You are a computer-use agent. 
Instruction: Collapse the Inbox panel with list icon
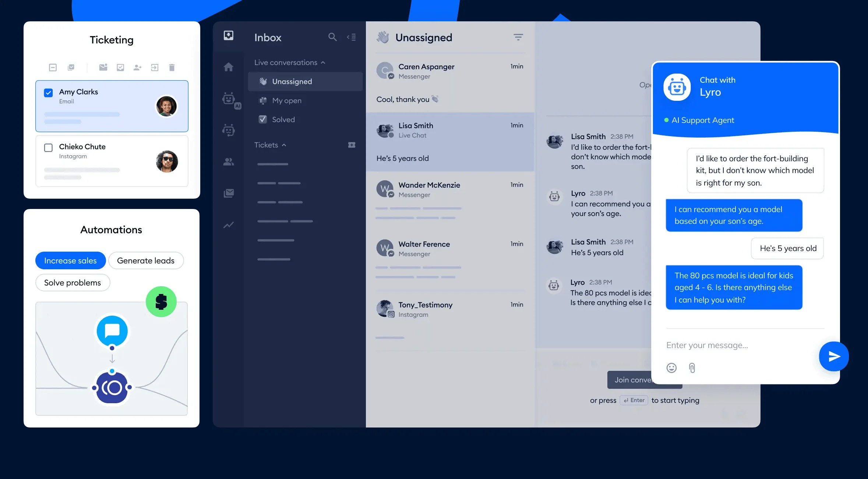click(352, 37)
